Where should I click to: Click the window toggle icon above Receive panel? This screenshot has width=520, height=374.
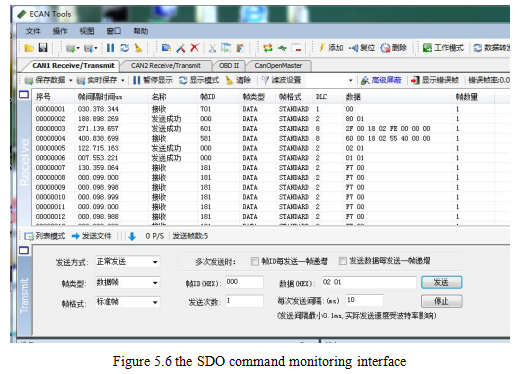pyautogui.click(x=24, y=95)
